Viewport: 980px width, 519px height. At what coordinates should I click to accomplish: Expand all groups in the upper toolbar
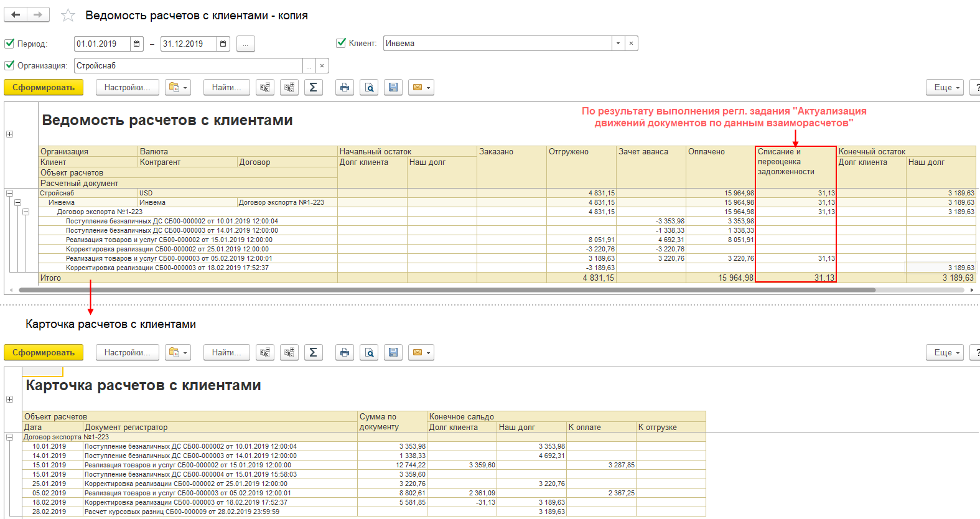tap(289, 88)
